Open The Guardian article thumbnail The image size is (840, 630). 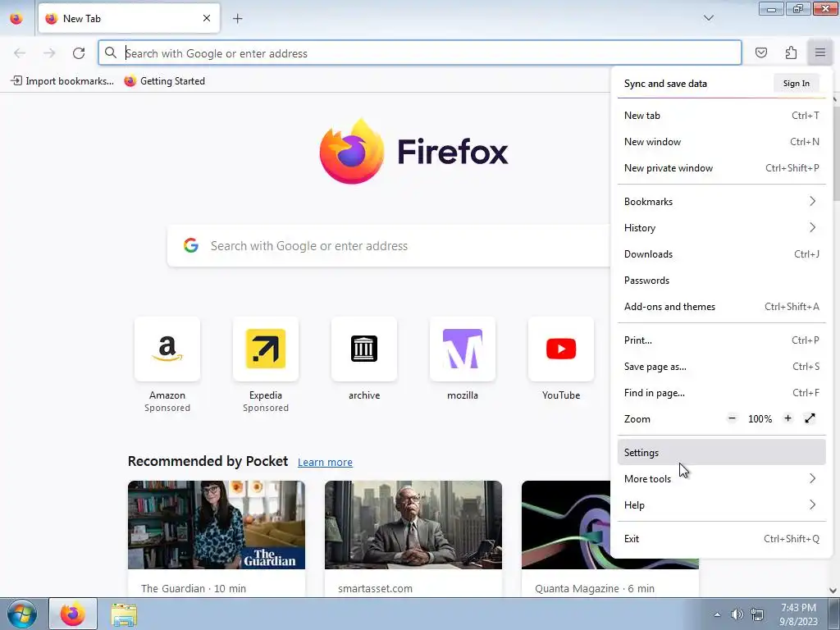click(x=217, y=525)
